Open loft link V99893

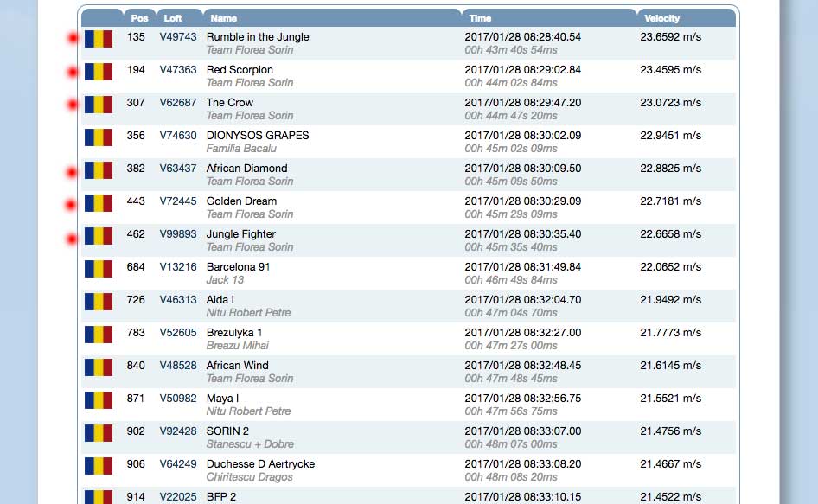(178, 234)
